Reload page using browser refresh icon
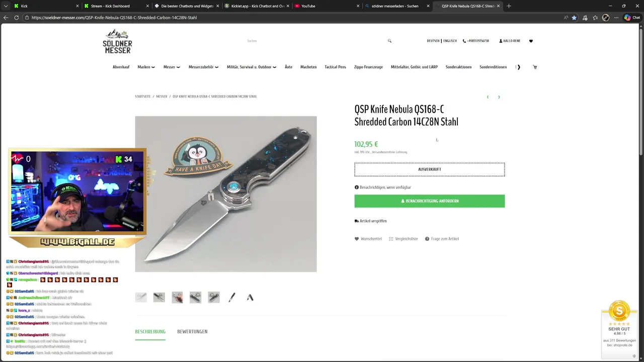The width and height of the screenshot is (644, 362). (x=16, y=18)
